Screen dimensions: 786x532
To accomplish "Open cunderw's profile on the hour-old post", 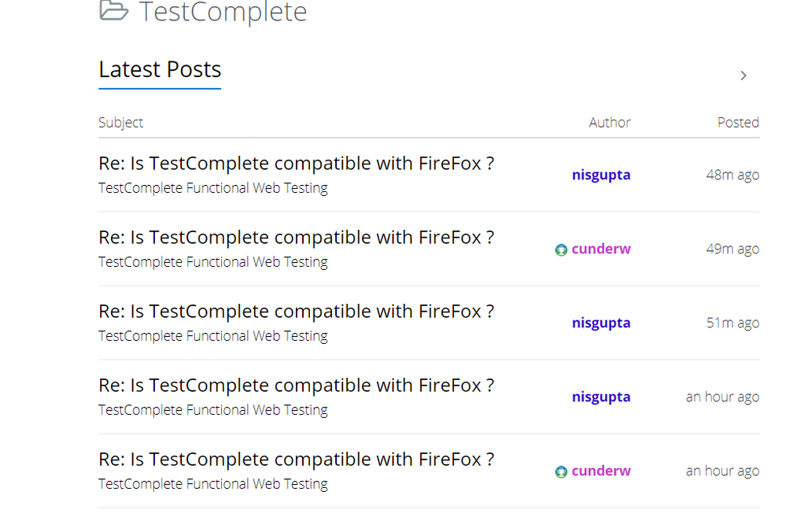I will 601,471.
